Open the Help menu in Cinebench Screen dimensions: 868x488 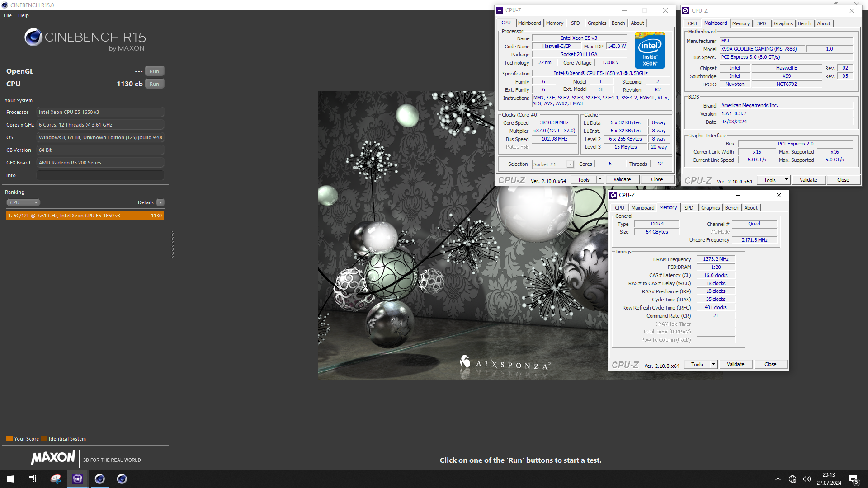[x=24, y=15]
